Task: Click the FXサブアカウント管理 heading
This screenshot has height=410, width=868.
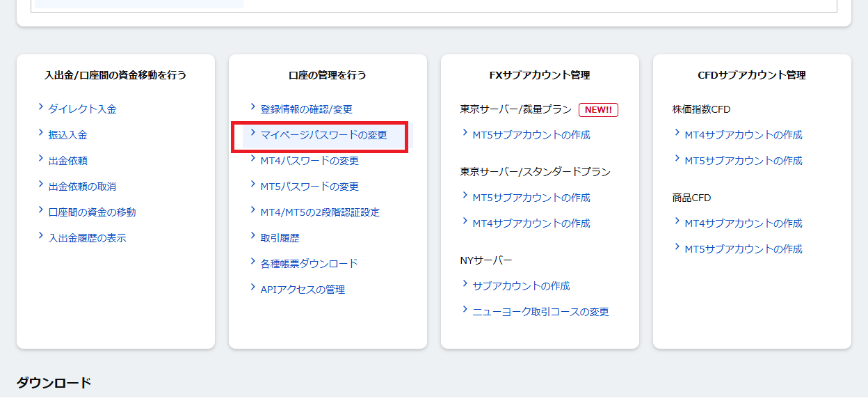Action: 540,75
